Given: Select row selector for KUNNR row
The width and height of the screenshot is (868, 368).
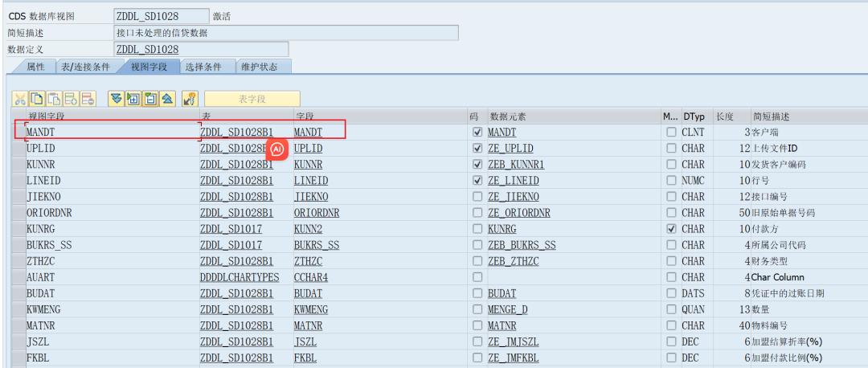Looking at the screenshot, I should point(18,165).
